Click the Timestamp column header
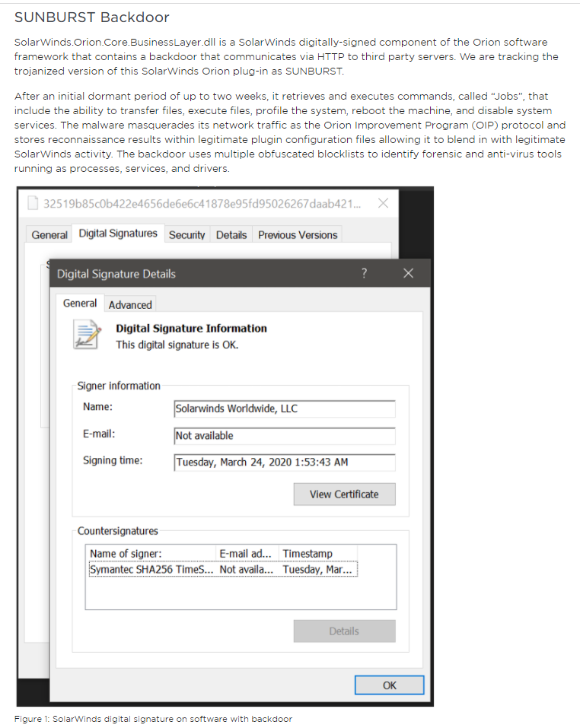580x728 pixels. pyautogui.click(x=319, y=554)
